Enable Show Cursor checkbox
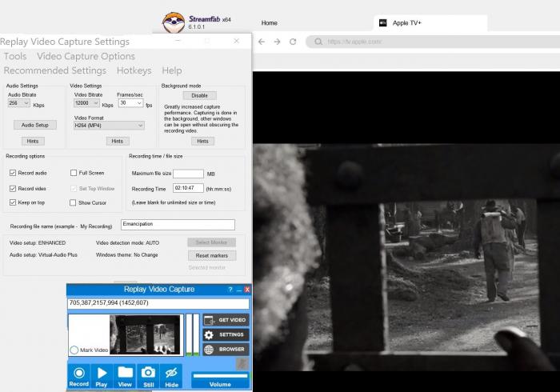 [x=73, y=202]
